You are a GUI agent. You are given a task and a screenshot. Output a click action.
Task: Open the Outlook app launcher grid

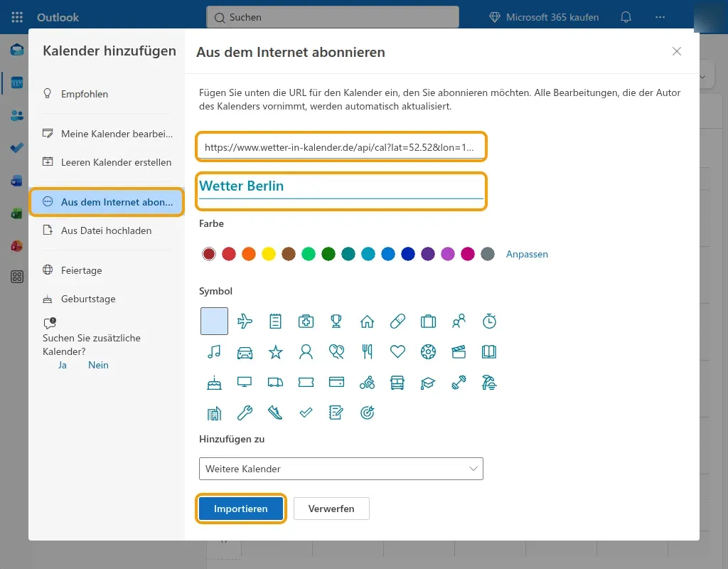pos(17,17)
